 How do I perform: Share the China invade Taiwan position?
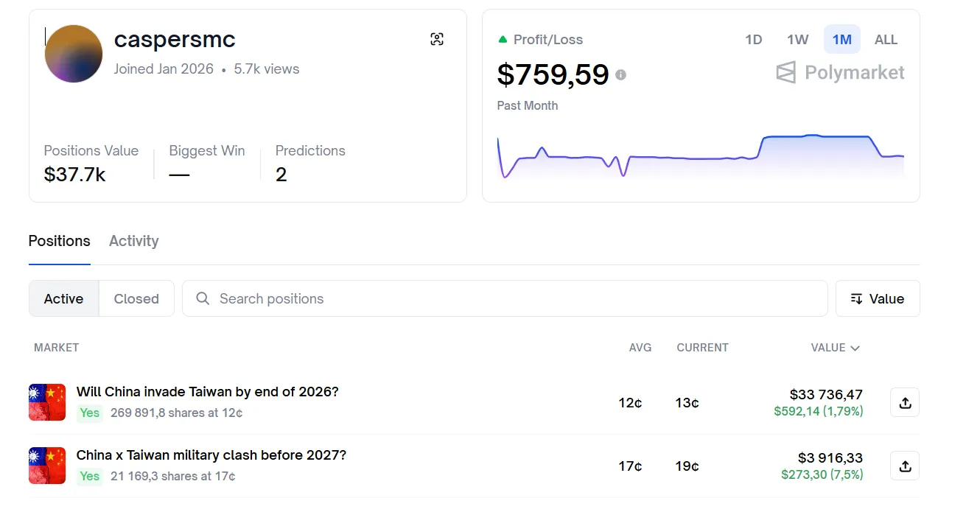[905, 403]
